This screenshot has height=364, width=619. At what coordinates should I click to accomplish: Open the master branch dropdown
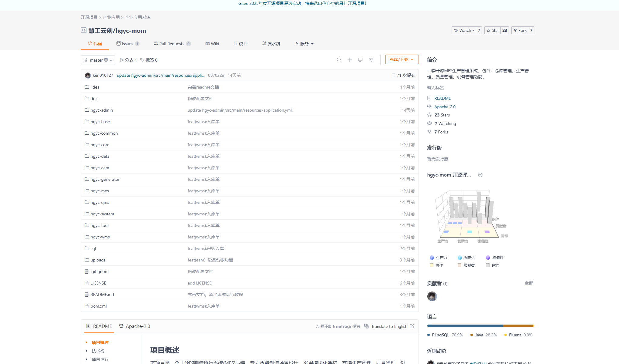click(x=98, y=60)
